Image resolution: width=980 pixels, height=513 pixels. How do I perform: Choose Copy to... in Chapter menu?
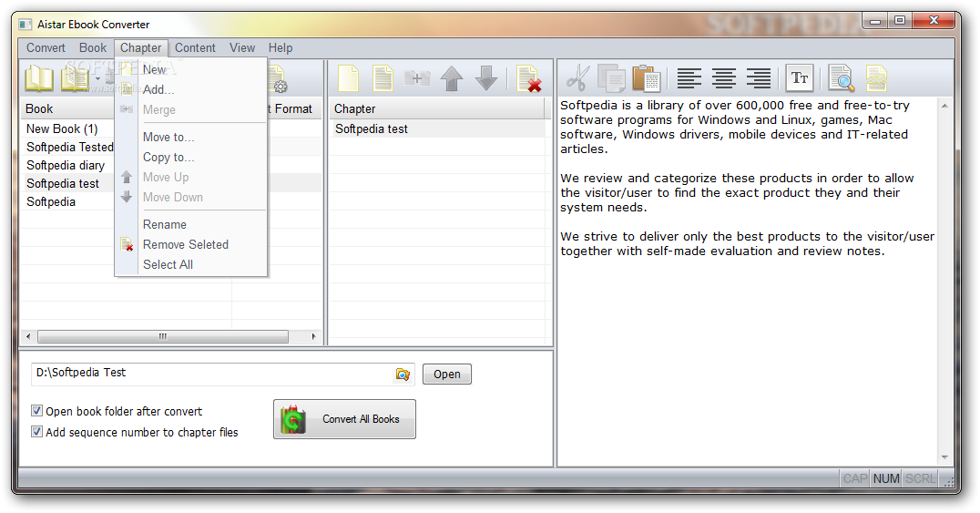click(191, 157)
